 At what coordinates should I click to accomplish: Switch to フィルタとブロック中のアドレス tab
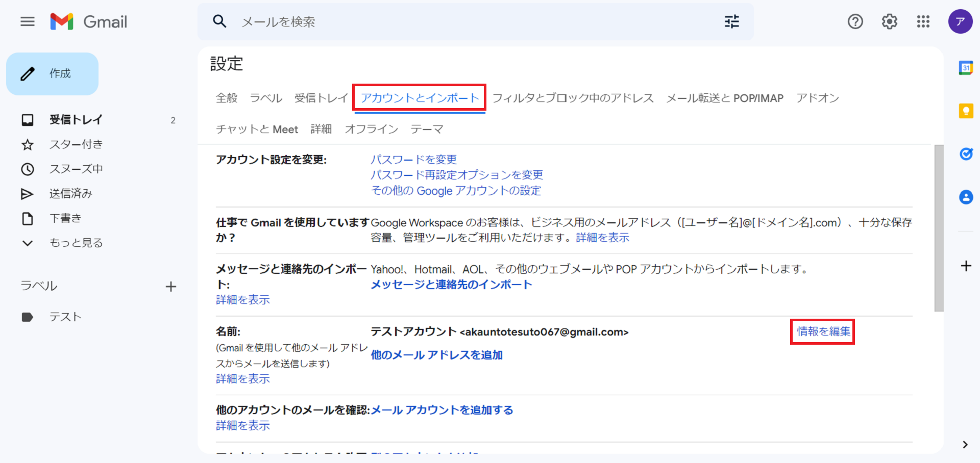click(x=573, y=98)
